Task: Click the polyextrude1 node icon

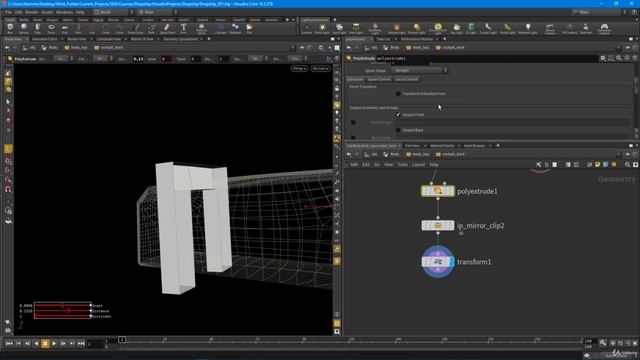Action: [438, 191]
